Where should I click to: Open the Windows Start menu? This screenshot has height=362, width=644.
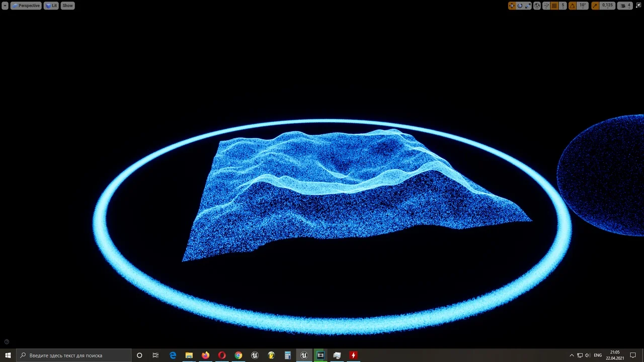coord(8,355)
